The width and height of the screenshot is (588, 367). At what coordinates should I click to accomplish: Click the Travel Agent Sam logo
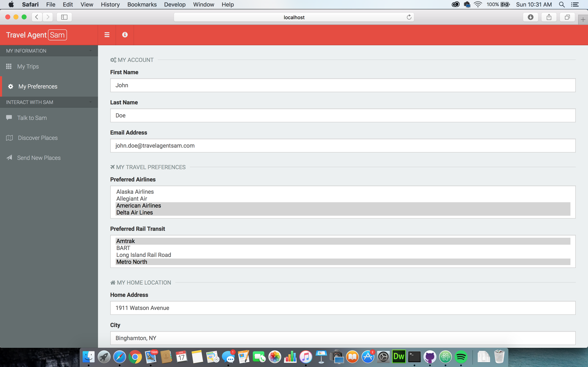(x=37, y=35)
